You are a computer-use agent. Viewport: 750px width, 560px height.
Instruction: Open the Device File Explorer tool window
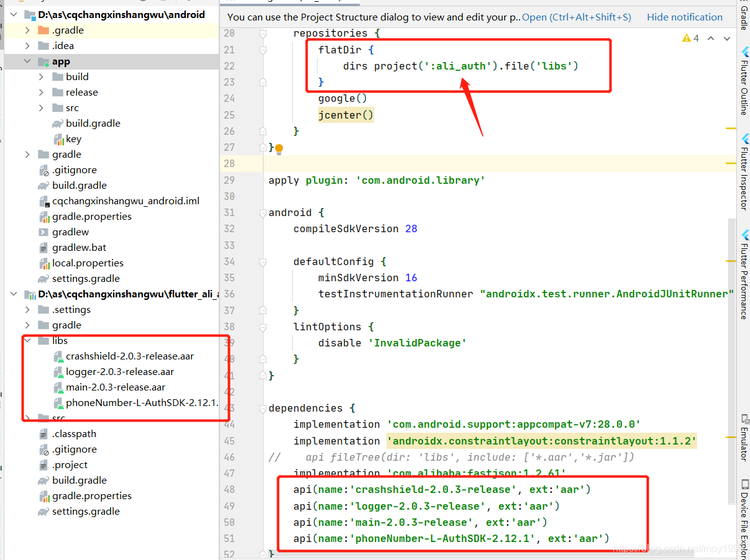click(743, 518)
